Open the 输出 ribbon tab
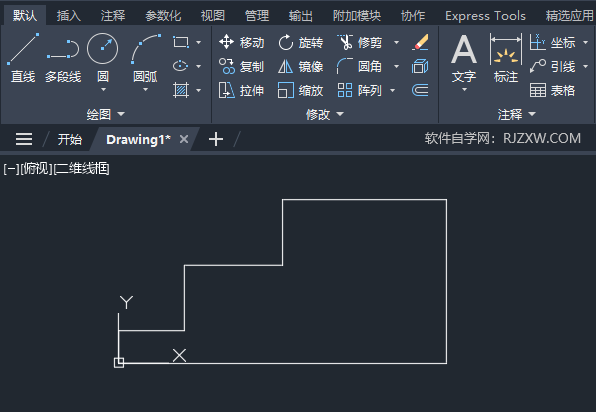 [301, 16]
